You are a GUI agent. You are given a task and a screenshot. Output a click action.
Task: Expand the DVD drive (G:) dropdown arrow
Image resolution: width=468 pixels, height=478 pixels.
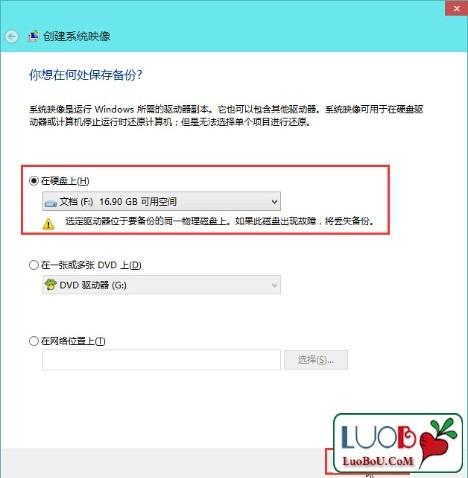[274, 285]
